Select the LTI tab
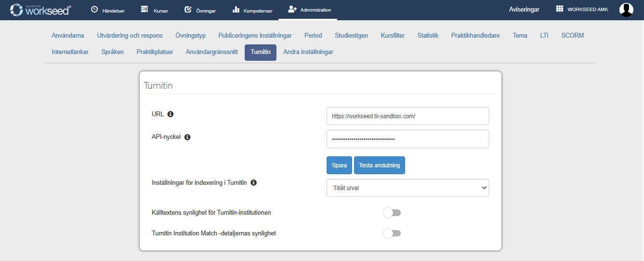This screenshot has width=644, height=261. click(x=544, y=35)
